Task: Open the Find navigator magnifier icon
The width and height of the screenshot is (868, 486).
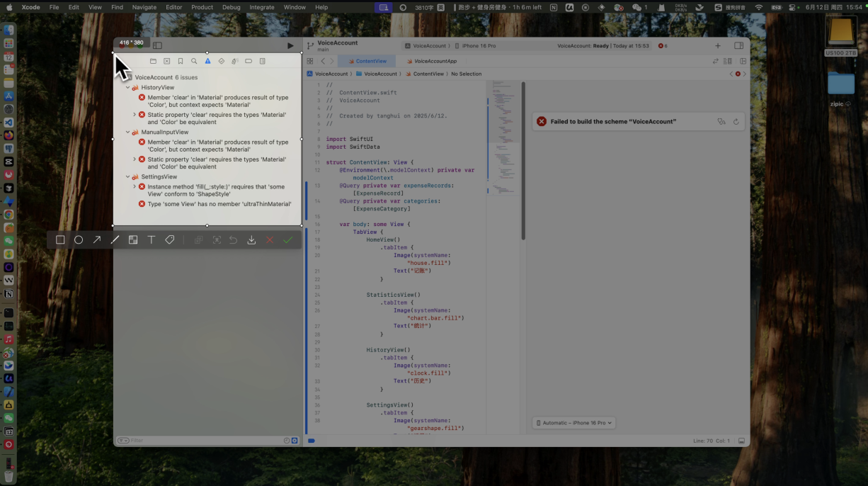Action: click(x=194, y=62)
